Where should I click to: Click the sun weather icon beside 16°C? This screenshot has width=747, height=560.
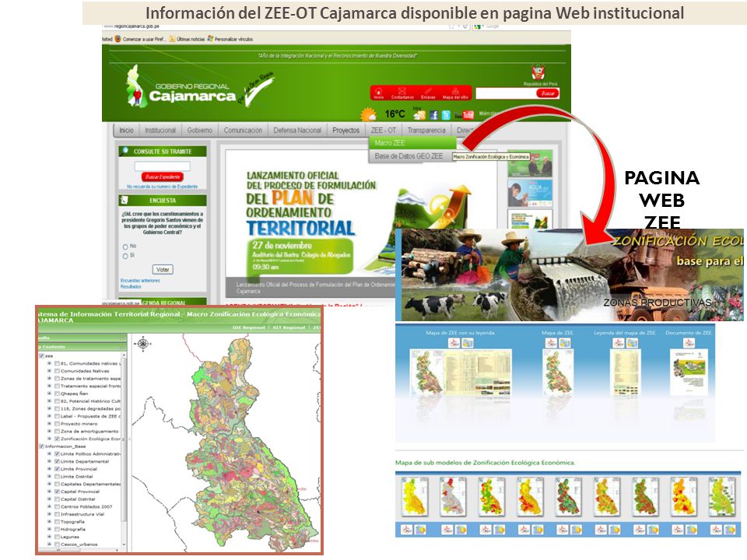point(369,115)
